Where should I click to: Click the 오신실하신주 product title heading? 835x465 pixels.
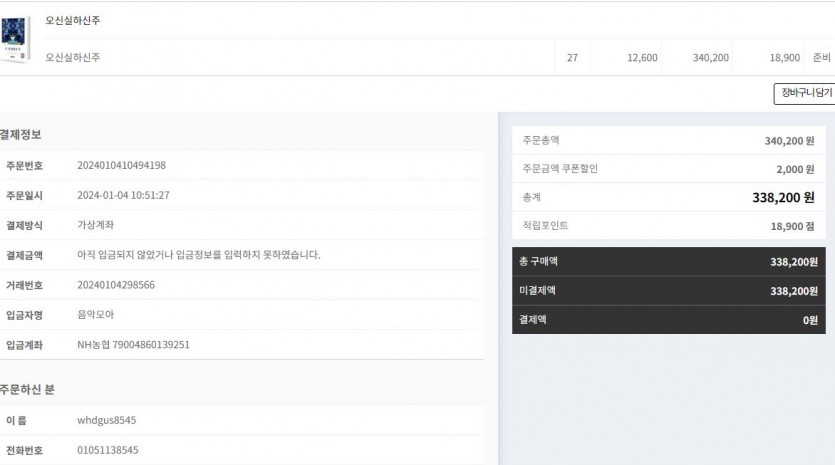click(72, 20)
